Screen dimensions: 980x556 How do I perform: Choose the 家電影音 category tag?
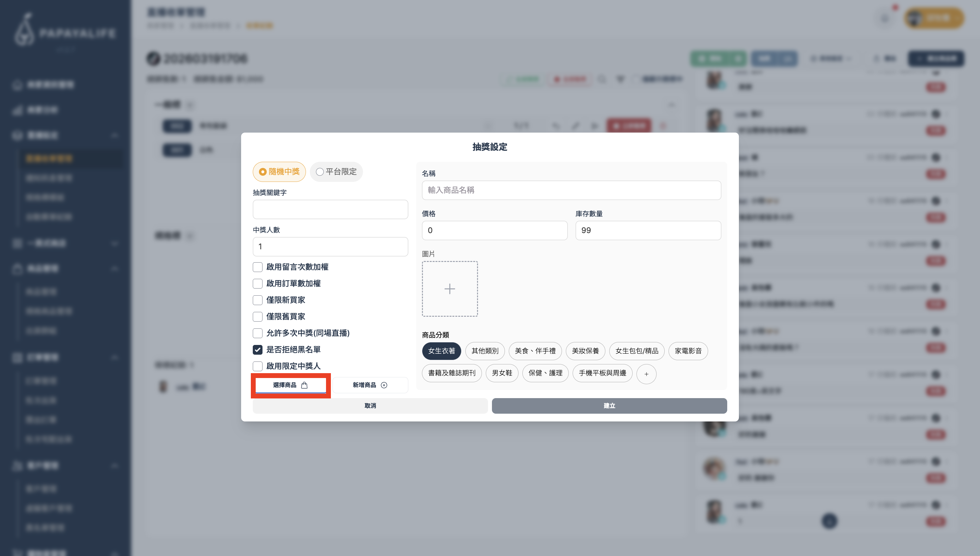pos(688,350)
